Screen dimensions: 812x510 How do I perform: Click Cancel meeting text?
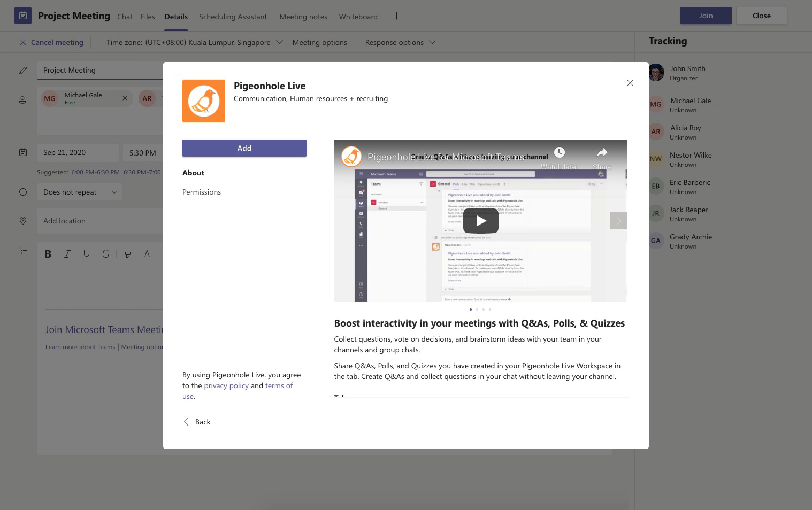[57, 42]
